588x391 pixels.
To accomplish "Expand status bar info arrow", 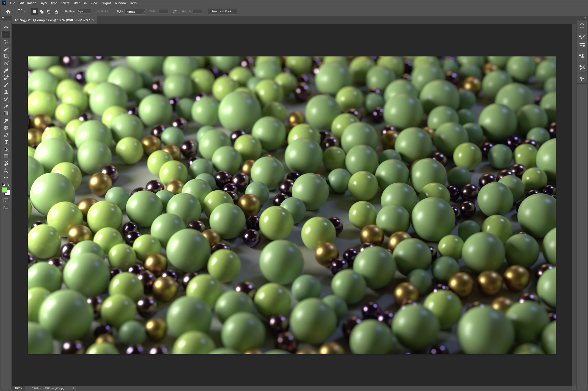I will click(73, 388).
